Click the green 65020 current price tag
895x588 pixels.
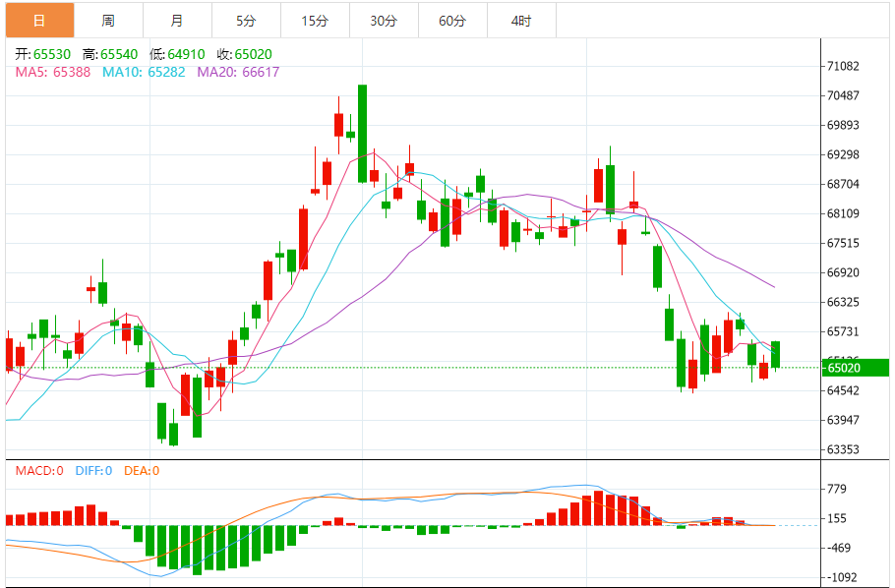(x=855, y=368)
